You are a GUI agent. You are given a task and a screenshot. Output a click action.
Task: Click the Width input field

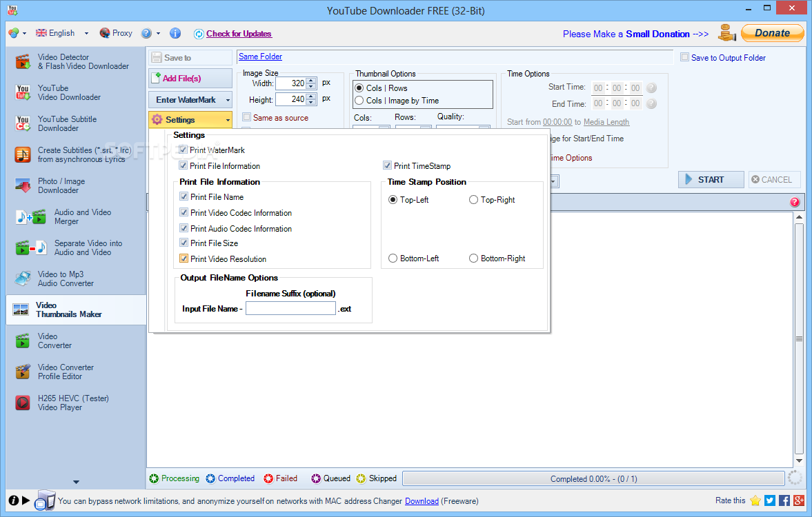[291, 83]
